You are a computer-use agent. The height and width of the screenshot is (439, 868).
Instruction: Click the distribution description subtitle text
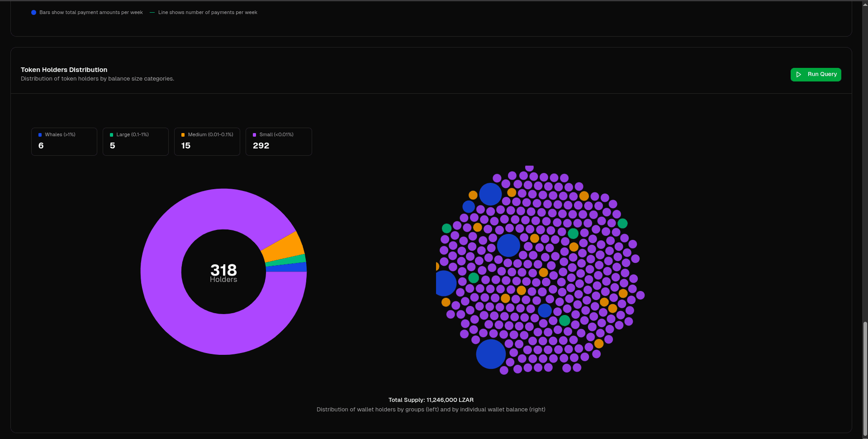[x=97, y=79]
